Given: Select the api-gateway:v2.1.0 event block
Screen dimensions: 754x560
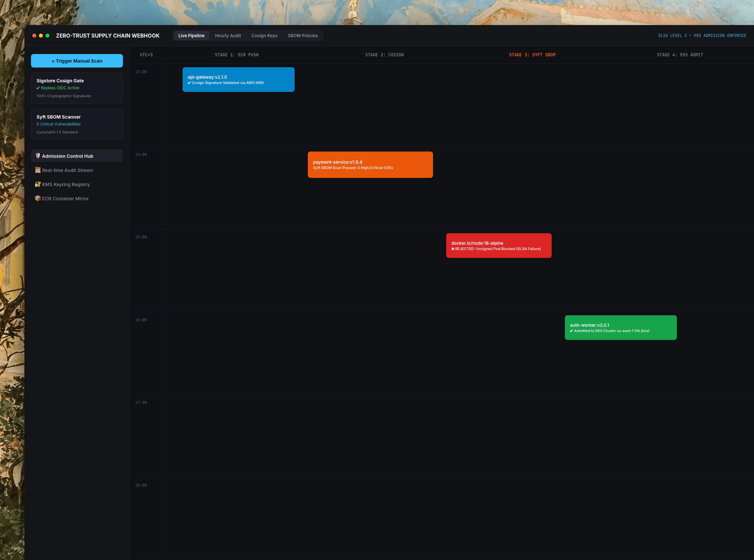Looking at the screenshot, I should [x=238, y=80].
